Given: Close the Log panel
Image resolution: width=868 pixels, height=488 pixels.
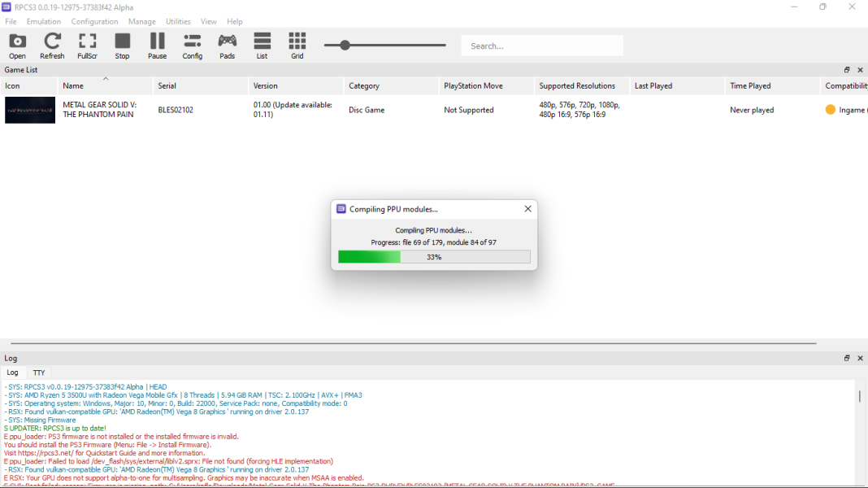Looking at the screenshot, I should [860, 359].
